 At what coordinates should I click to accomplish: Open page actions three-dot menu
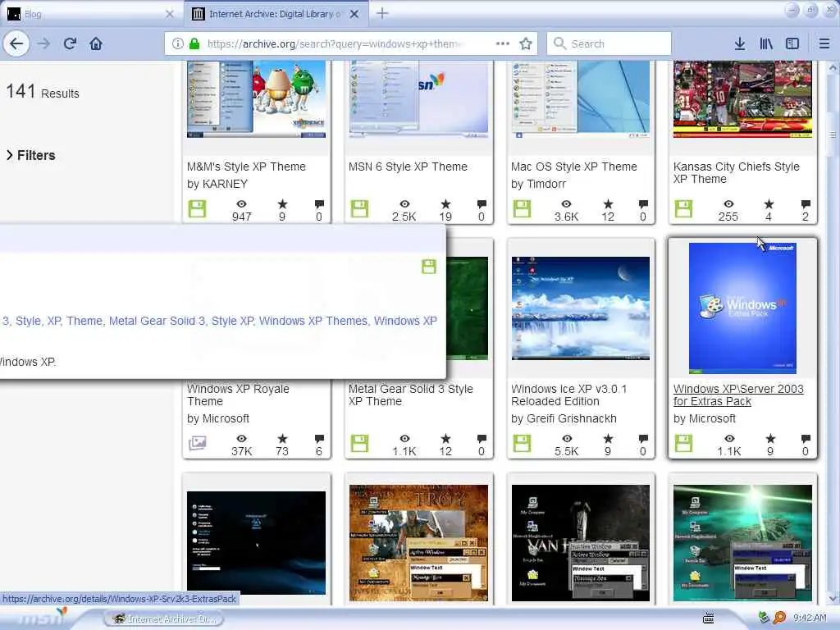click(x=503, y=43)
